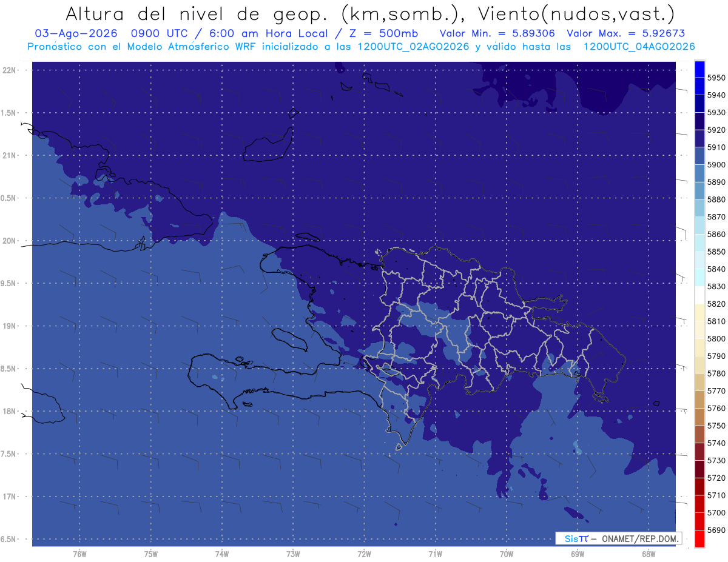
Task: Pick the colorbar segment between 5910 and 5900
Action: [x=699, y=156]
